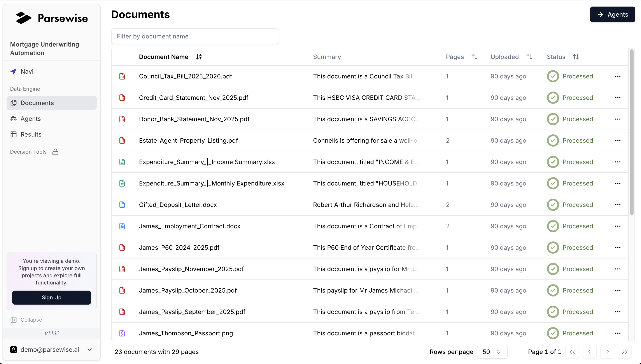Screen dimensions: 641x364
Task: Click PDF icon for James_P60_2024_2025.pdf
Action: [122, 248]
